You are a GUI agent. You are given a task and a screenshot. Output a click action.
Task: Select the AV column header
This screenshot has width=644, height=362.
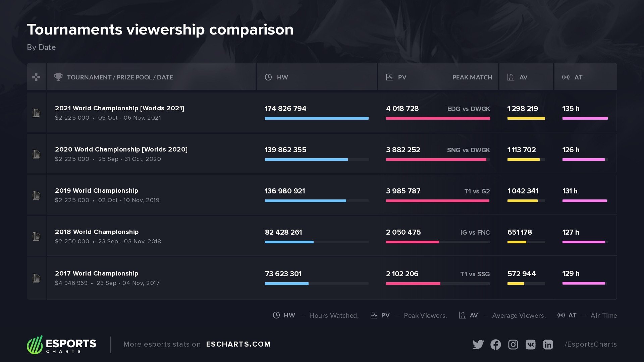coord(523,77)
